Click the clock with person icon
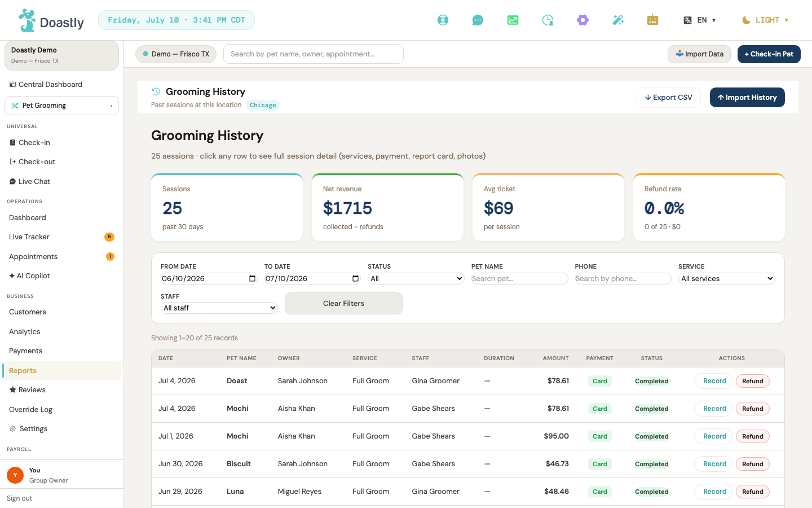Viewport: 812px width, 508px height. (548, 20)
